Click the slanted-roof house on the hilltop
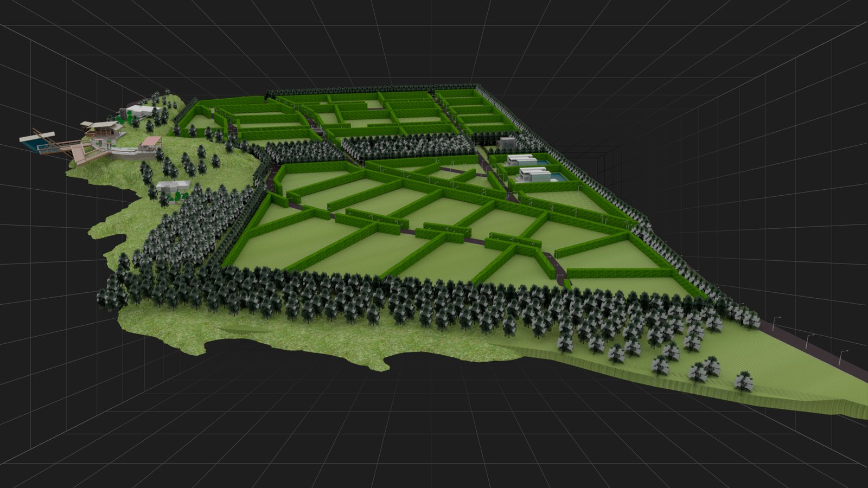Image resolution: width=868 pixels, height=488 pixels. [x=104, y=128]
